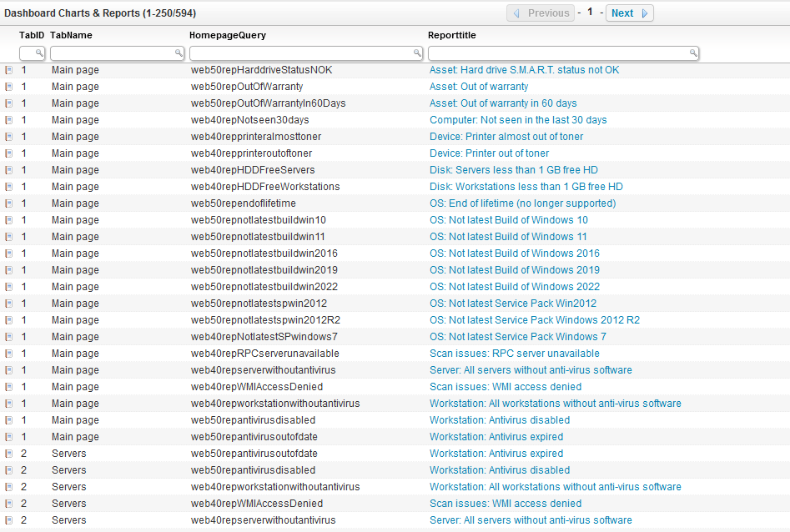The width and height of the screenshot is (790, 532).
Task: Click the TabName filter input box
Action: (x=112, y=53)
